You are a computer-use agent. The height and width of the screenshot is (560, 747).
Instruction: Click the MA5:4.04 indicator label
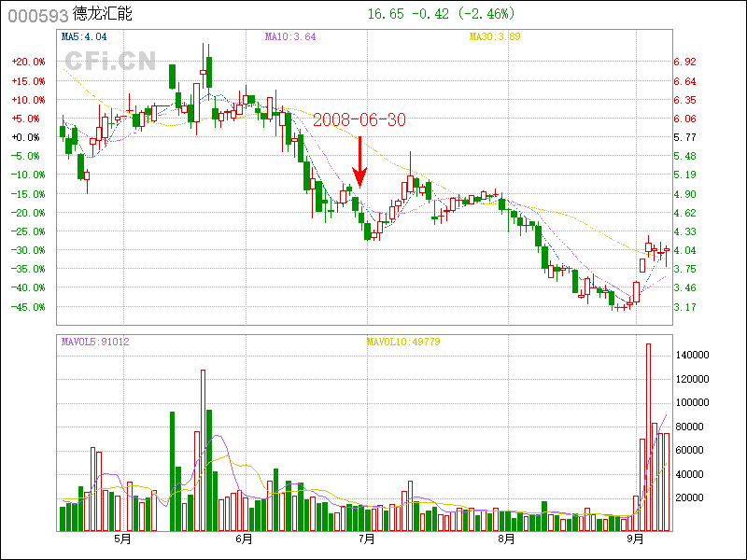(84, 37)
